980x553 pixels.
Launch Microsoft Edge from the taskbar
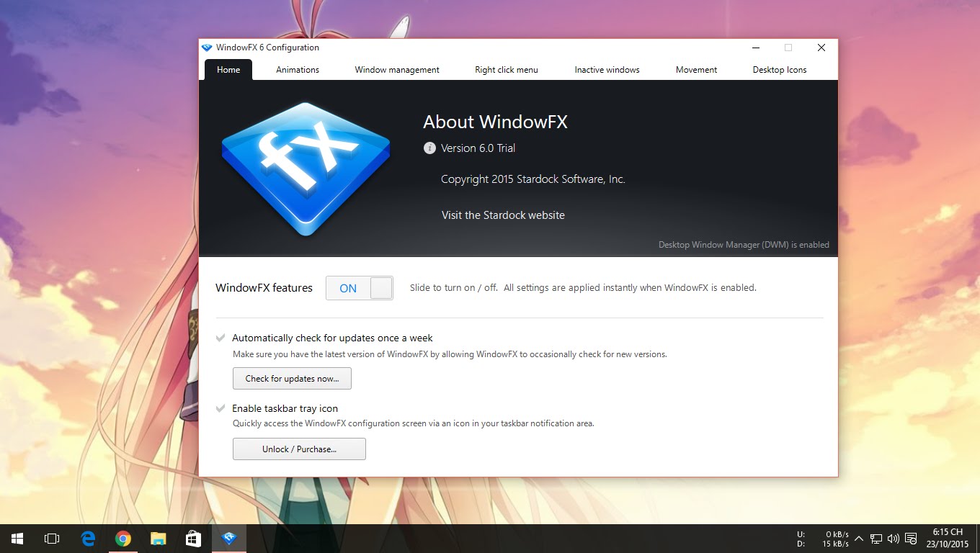pos(88,539)
